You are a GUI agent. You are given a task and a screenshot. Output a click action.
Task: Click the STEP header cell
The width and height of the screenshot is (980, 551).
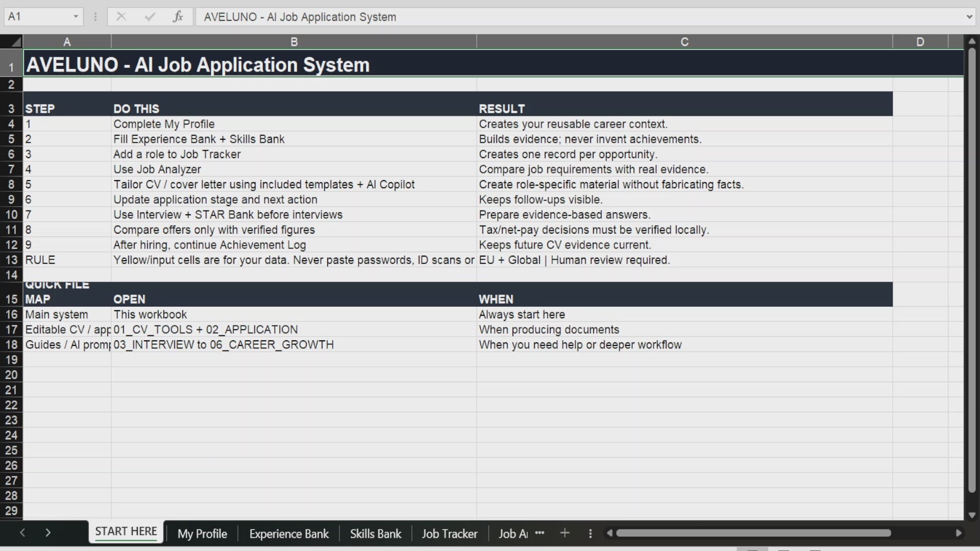pos(67,104)
